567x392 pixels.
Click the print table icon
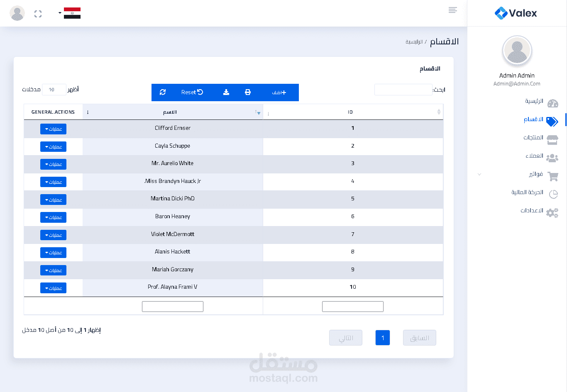click(x=248, y=92)
